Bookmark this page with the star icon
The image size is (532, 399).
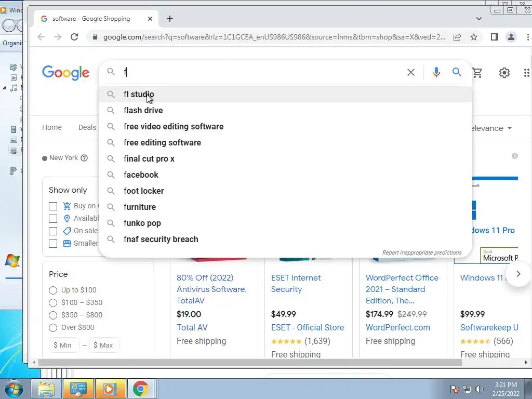(474, 37)
